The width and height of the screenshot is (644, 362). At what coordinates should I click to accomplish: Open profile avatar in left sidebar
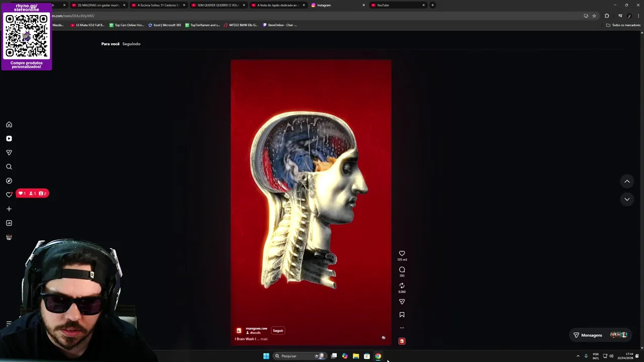pyautogui.click(x=9, y=237)
